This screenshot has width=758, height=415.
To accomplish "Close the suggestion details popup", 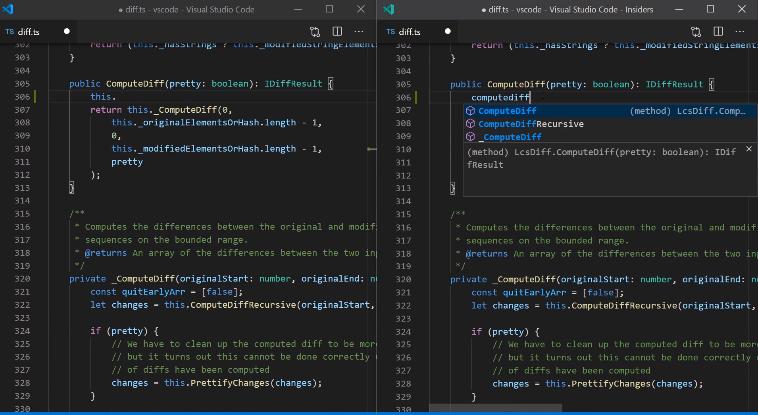I will coord(748,151).
